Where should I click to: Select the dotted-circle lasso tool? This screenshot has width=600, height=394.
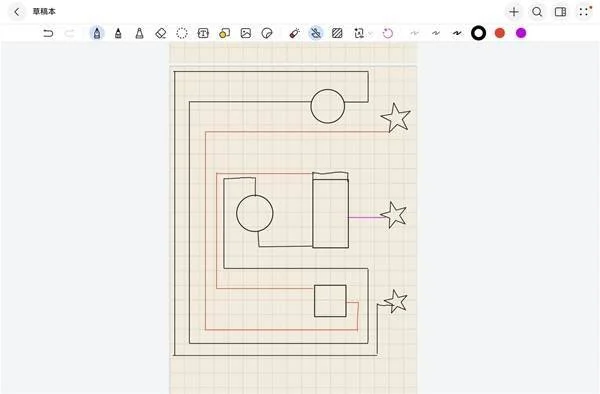click(182, 33)
